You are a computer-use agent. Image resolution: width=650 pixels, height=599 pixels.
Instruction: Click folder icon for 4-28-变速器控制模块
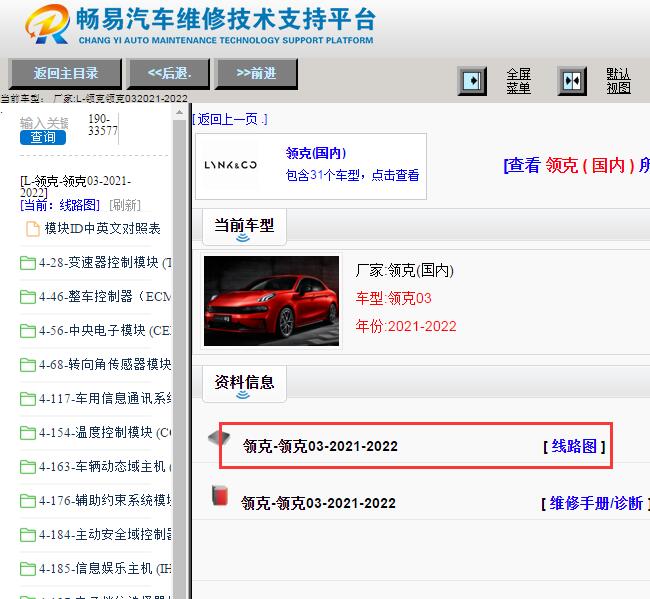(x=28, y=263)
